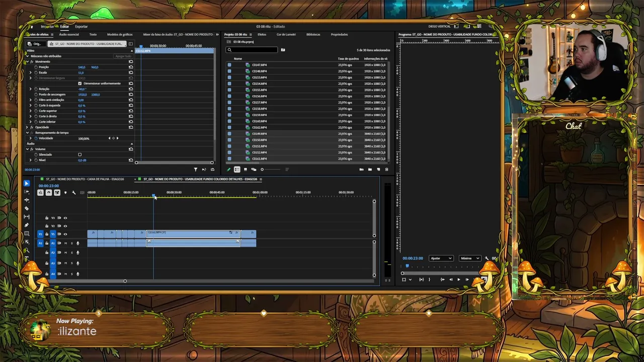644x362 pixels.
Task: Open Program monitor wrench settings
Action: point(487,258)
